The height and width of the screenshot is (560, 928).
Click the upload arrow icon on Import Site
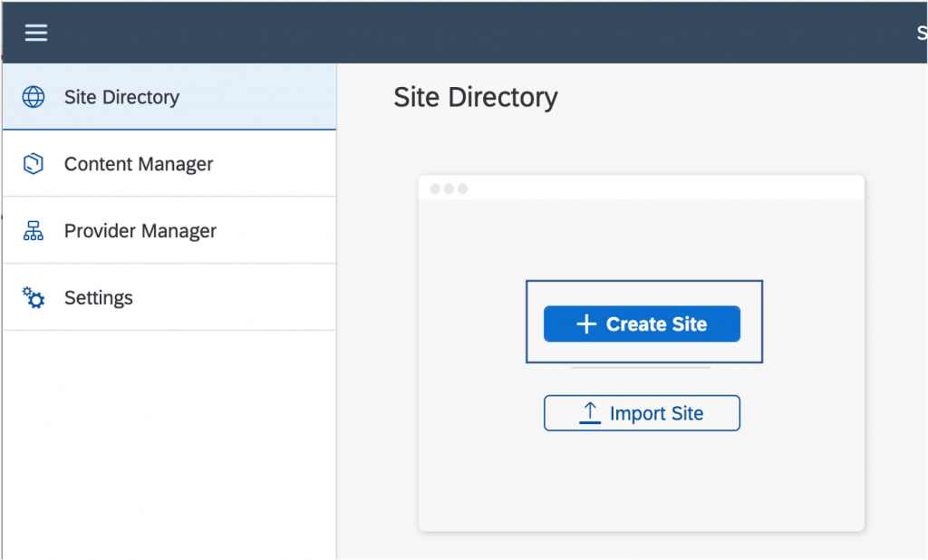[590, 412]
